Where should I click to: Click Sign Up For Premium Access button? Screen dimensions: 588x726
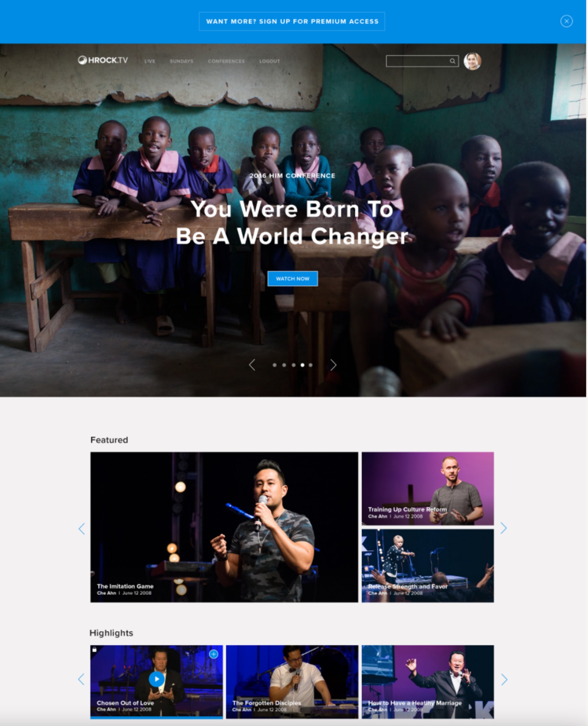(292, 21)
